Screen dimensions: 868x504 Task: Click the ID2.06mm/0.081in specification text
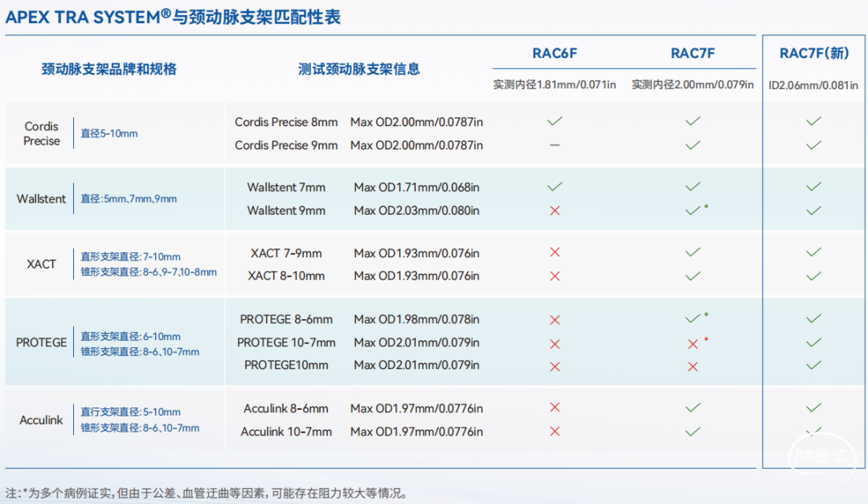(813, 85)
